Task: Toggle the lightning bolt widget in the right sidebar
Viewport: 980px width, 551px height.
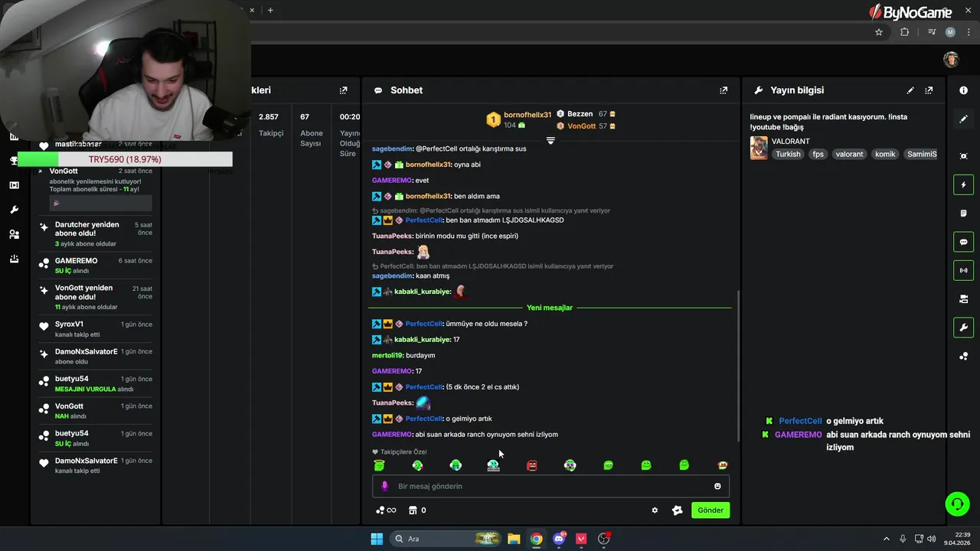Action: [963, 184]
